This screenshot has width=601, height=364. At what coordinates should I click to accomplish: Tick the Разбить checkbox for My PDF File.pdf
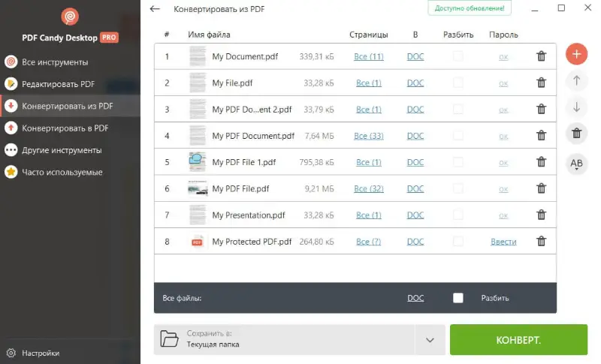[x=458, y=188]
